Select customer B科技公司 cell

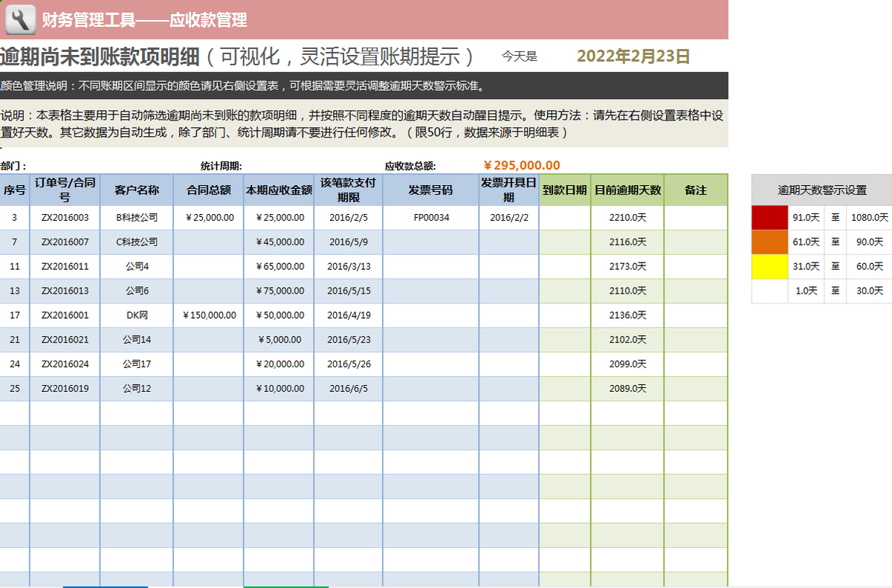(136, 217)
